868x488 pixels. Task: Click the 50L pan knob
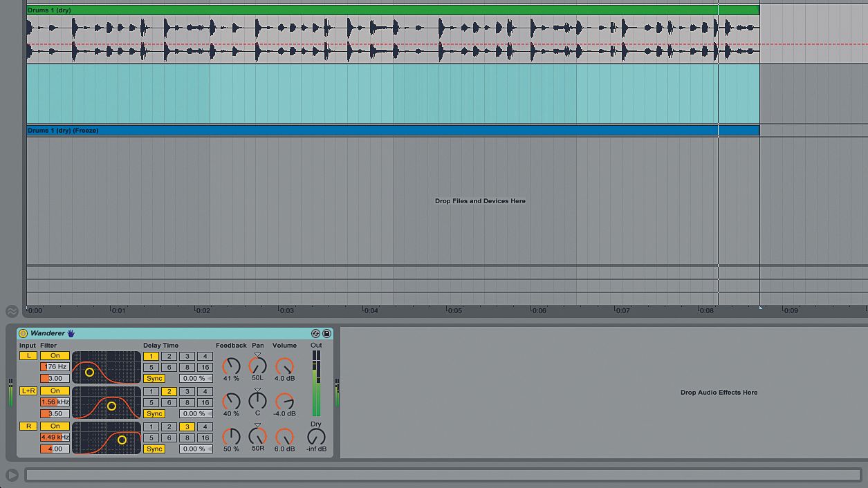pyautogui.click(x=257, y=366)
